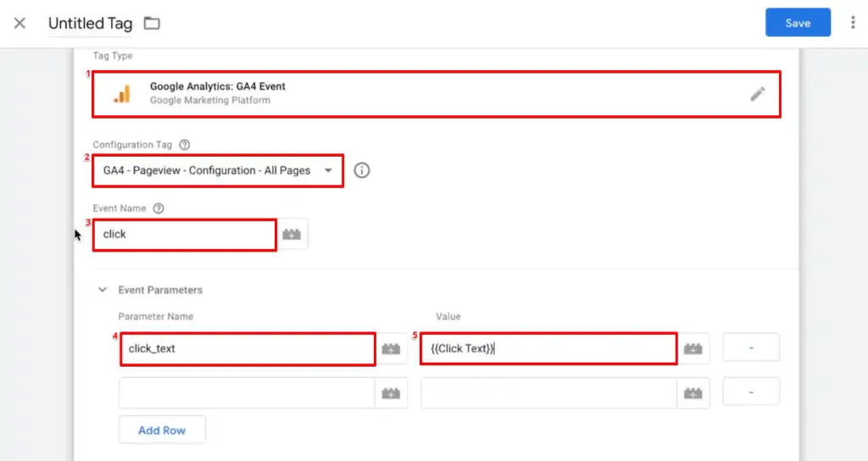Close the Untitled Tag editor
This screenshot has height=461, width=868.
coord(20,23)
